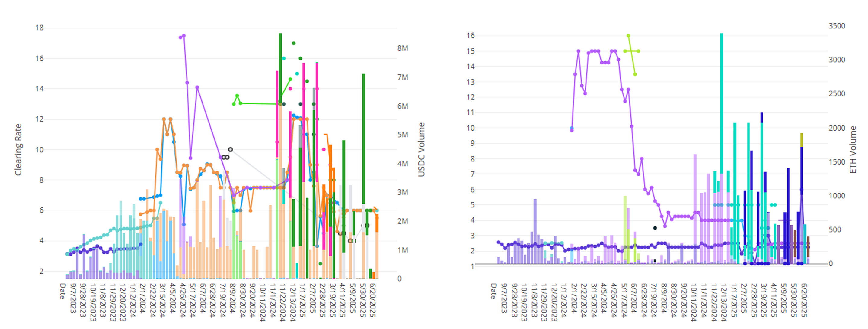The image size is (868, 329).
Task: Click the '8M' USDC volume tick label
Action: point(403,48)
